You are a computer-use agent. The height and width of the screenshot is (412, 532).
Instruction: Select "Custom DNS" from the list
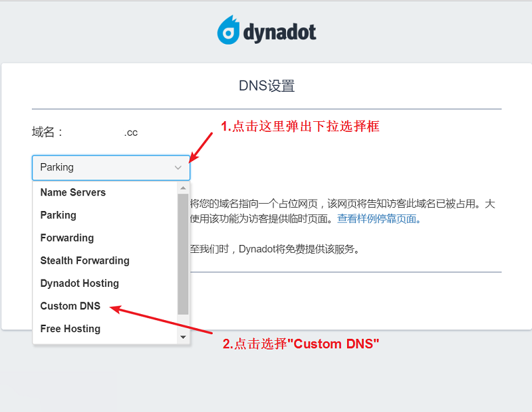click(70, 306)
